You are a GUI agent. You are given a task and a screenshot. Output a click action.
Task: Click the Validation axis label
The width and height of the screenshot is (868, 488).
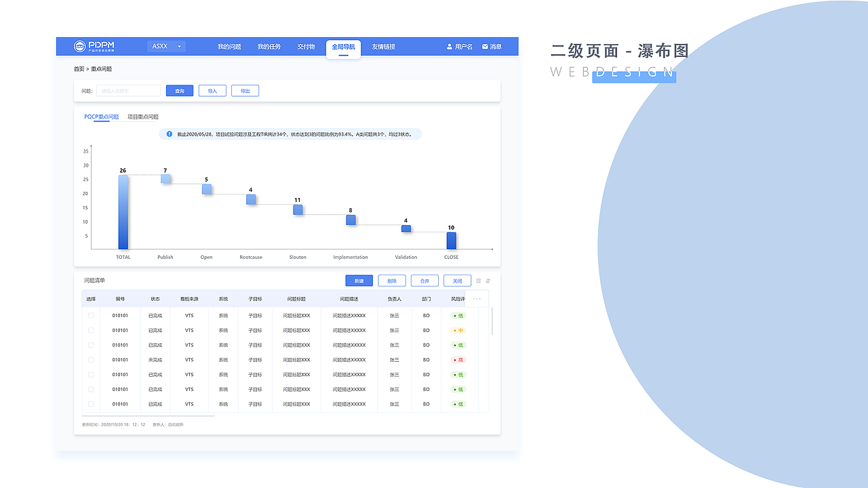click(x=406, y=258)
